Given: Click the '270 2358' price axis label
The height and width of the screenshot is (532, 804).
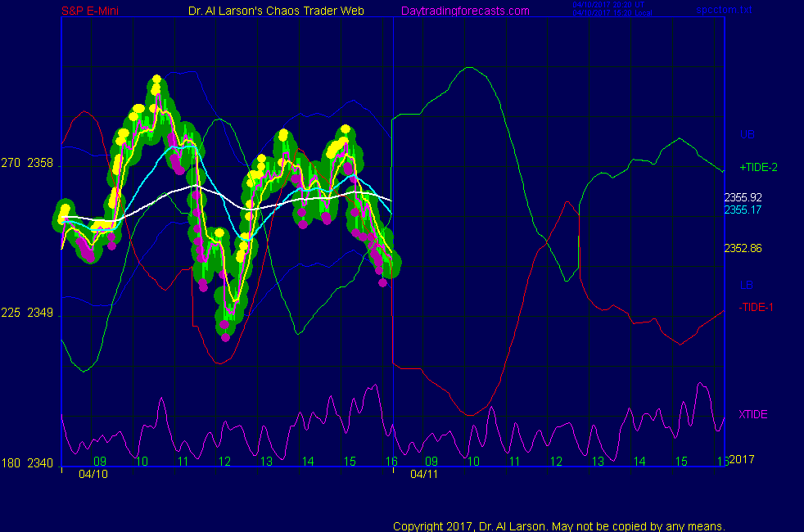Looking at the screenshot, I should tap(27, 163).
